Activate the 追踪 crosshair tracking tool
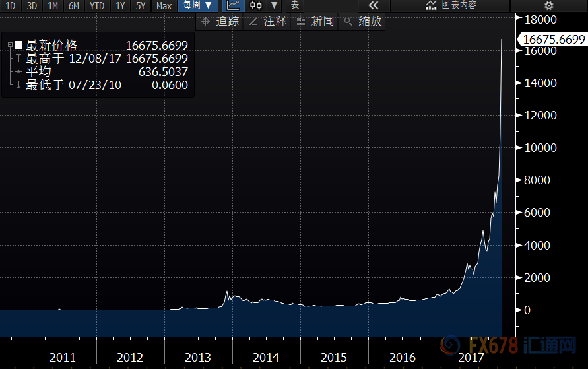The image size is (588, 369). [220, 21]
